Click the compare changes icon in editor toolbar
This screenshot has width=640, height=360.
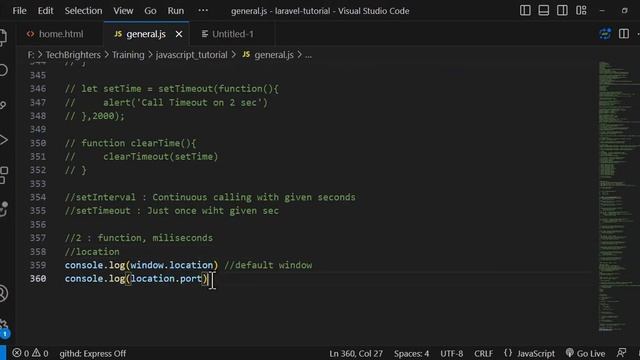click(x=605, y=34)
